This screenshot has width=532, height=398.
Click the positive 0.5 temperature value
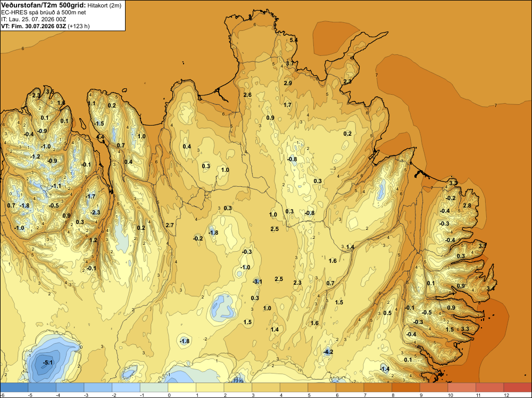[x=387, y=313]
